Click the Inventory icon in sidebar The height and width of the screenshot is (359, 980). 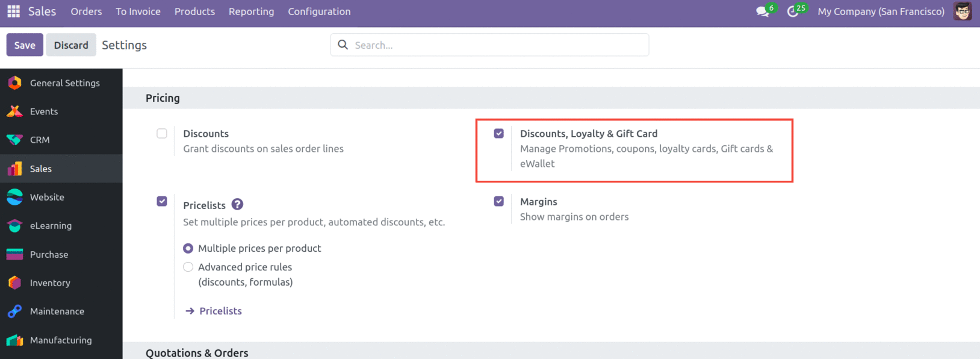(15, 283)
